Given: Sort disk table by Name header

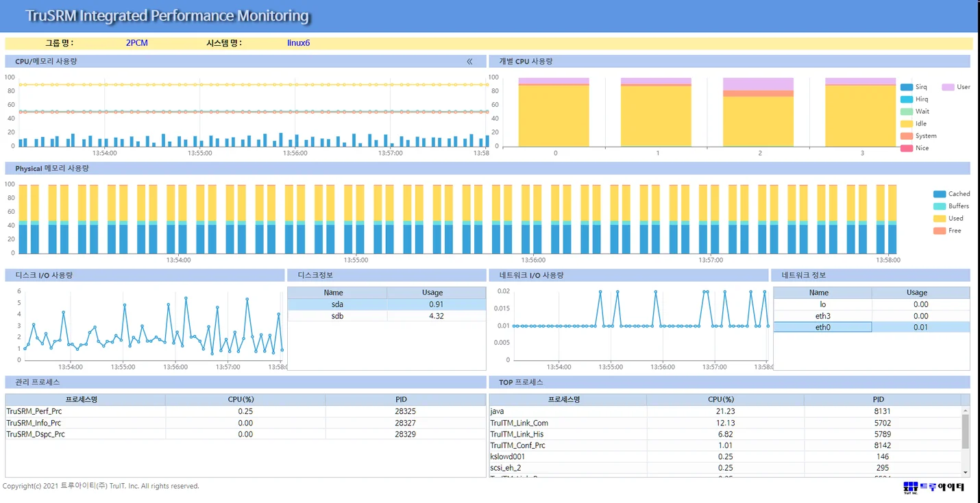Looking at the screenshot, I should [x=337, y=293].
